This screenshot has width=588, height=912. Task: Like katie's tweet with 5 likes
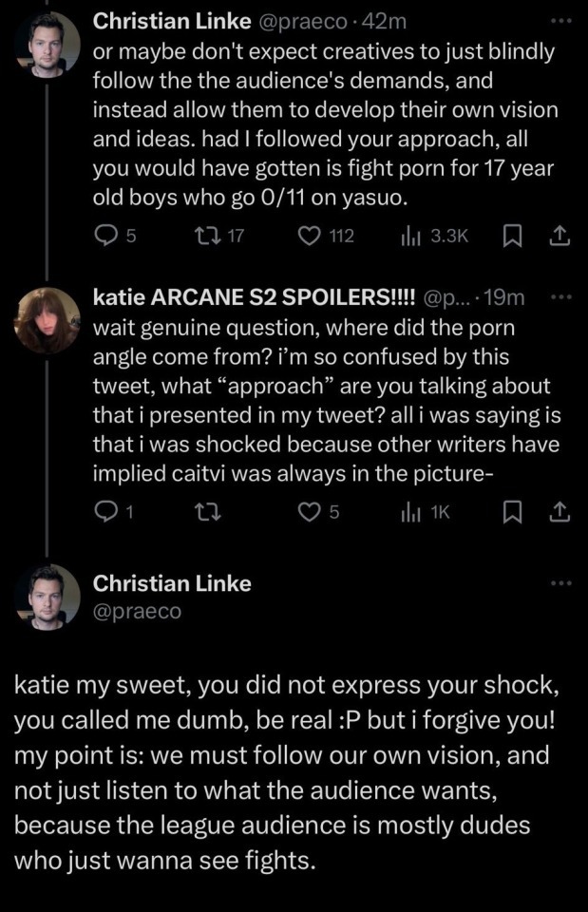pos(311,513)
